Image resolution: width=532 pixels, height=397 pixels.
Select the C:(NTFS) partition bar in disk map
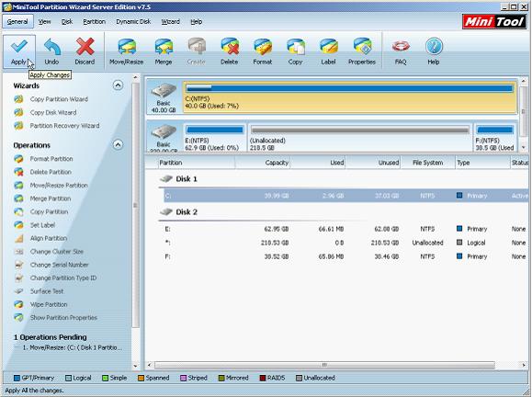click(x=349, y=96)
